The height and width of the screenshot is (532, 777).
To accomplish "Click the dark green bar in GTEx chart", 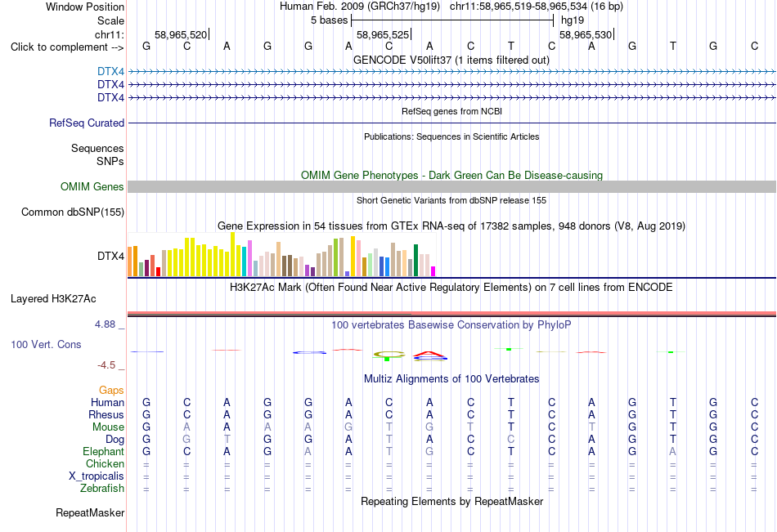I will point(416,261).
